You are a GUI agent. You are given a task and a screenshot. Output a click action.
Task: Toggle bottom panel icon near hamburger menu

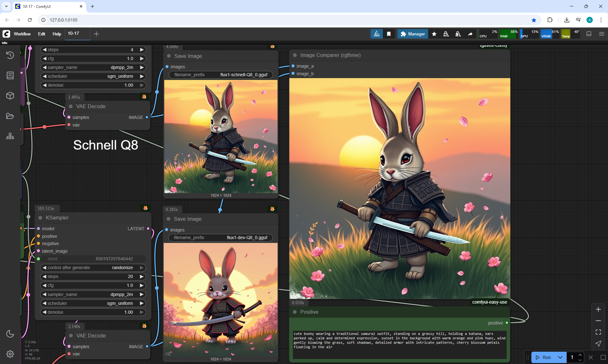tap(589, 34)
